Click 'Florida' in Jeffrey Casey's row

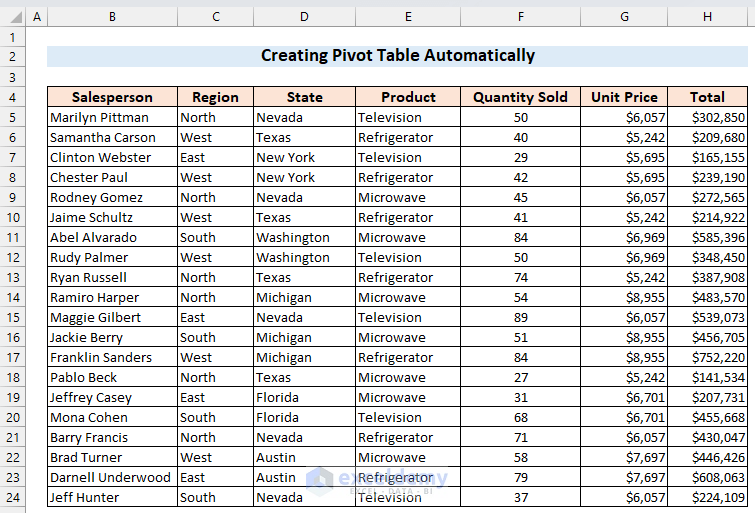(304, 397)
